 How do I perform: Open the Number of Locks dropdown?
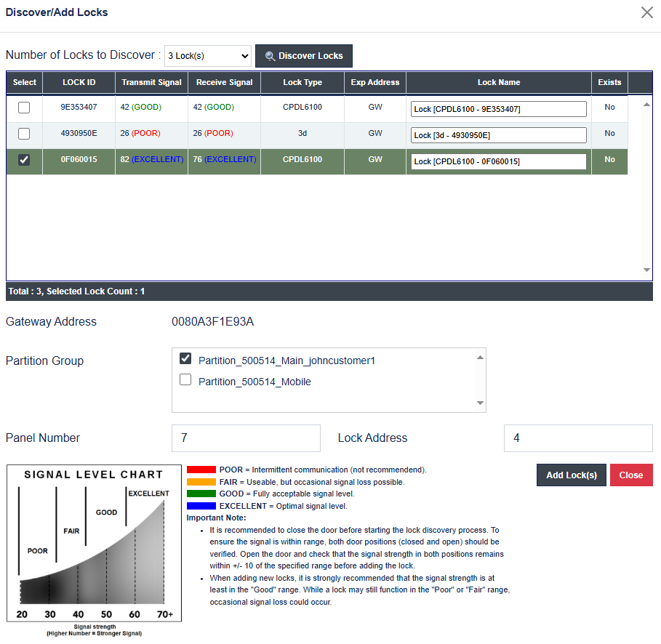[x=208, y=56]
